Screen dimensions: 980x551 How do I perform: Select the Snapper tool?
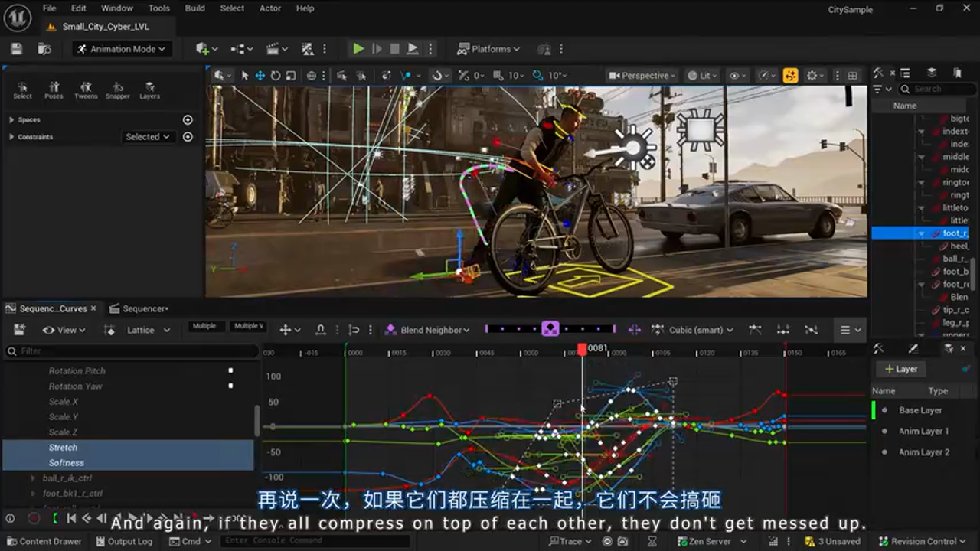coord(118,89)
